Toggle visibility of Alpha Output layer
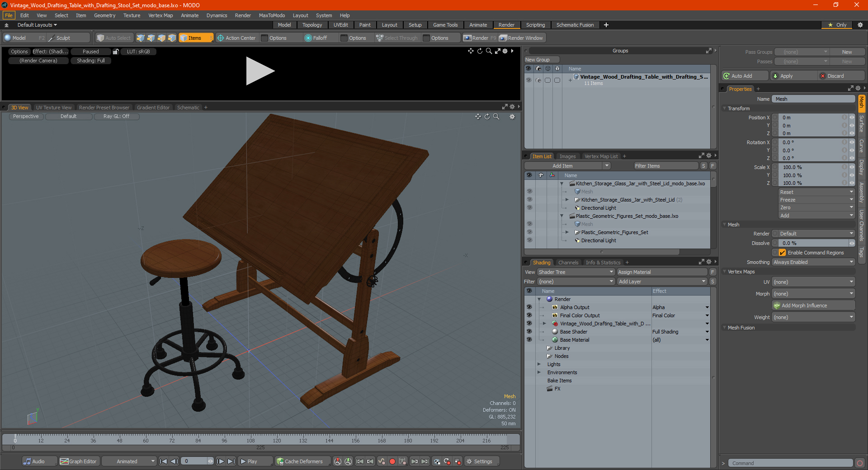This screenshot has width=868, height=470. click(529, 307)
